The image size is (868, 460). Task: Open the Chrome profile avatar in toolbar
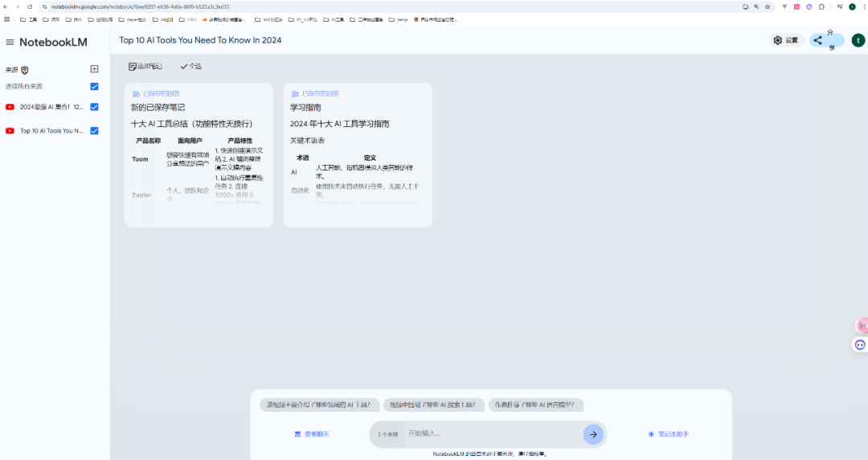click(x=852, y=6)
